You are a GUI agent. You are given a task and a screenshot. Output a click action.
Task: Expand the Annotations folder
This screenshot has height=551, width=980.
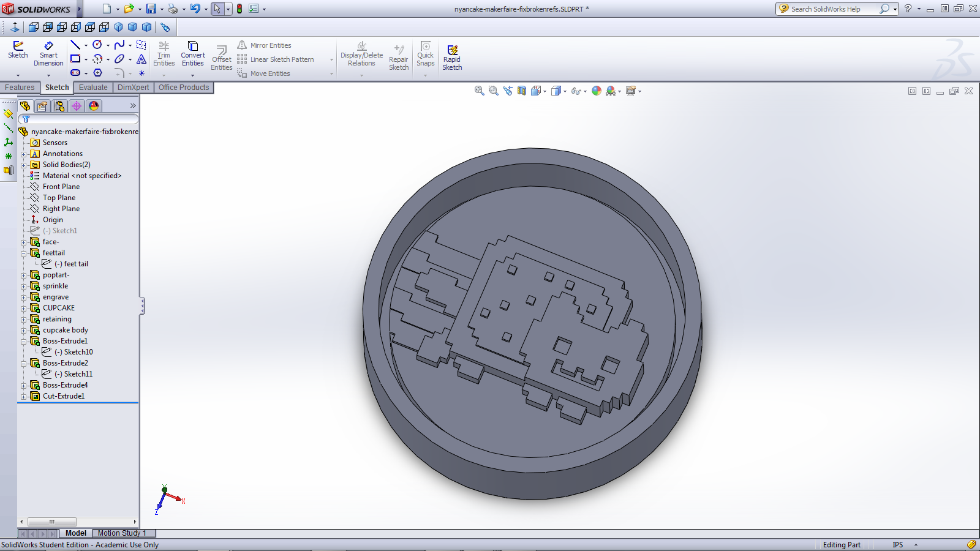[24, 154]
